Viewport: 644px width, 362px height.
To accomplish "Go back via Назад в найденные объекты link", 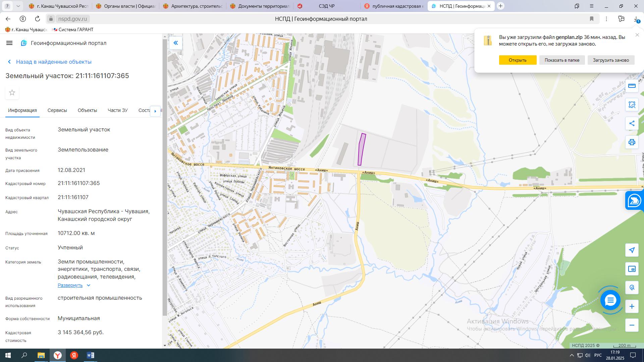I will 53,62.
